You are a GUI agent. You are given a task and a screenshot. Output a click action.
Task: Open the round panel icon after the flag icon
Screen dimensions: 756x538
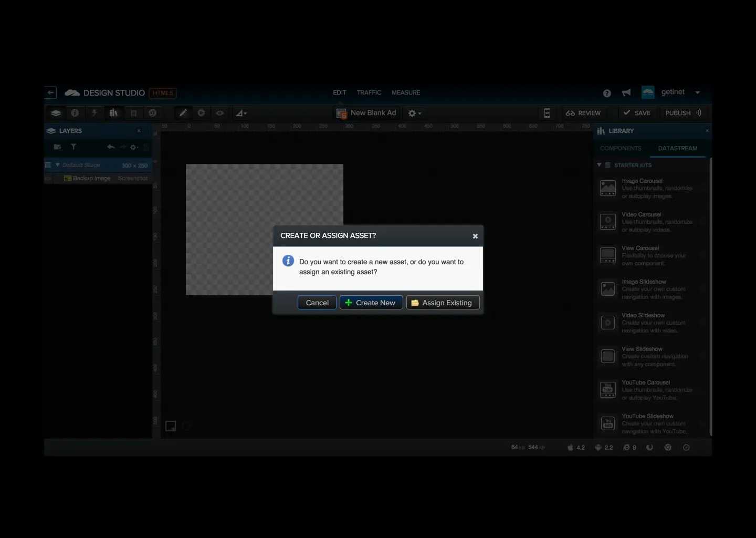(x=153, y=113)
